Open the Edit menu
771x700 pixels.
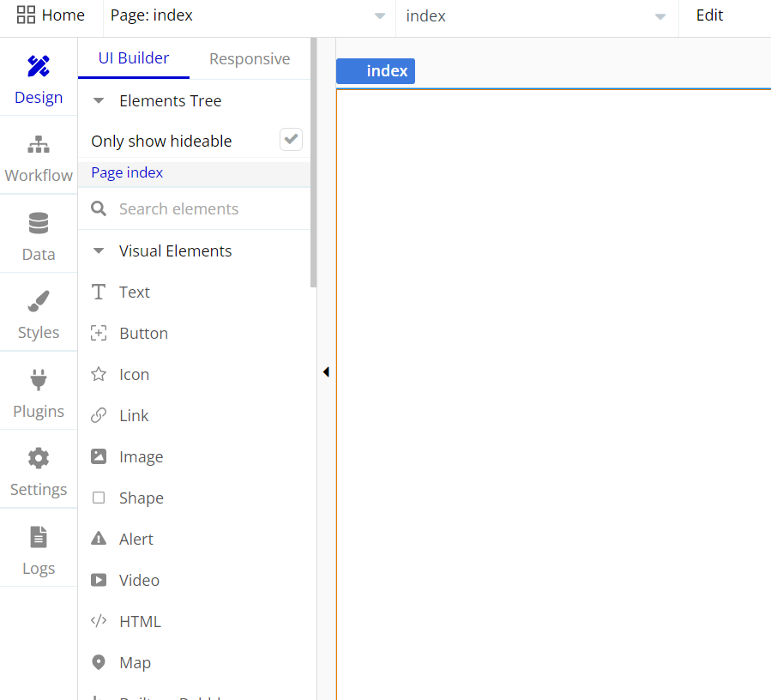tap(709, 15)
